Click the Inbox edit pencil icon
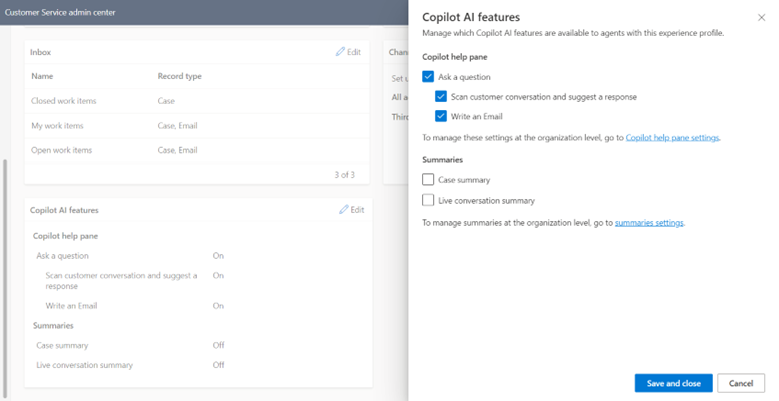Screen dimensions: 779x401 344,52
